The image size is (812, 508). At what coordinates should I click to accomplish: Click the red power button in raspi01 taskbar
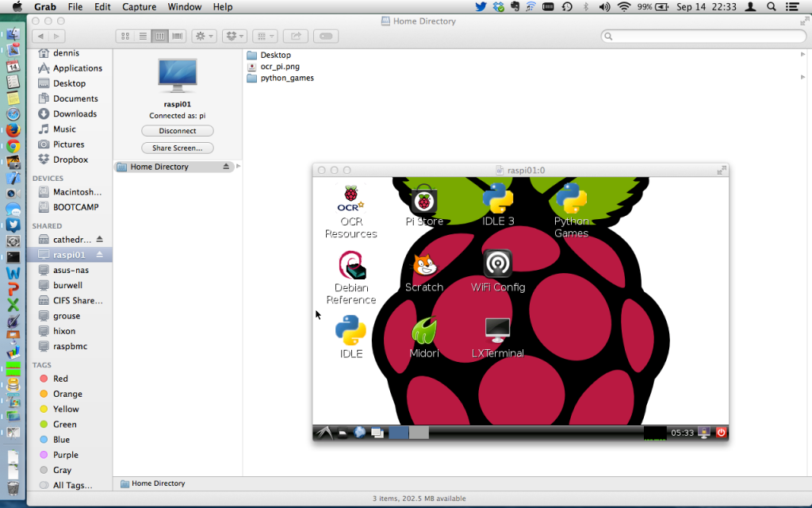click(x=721, y=433)
